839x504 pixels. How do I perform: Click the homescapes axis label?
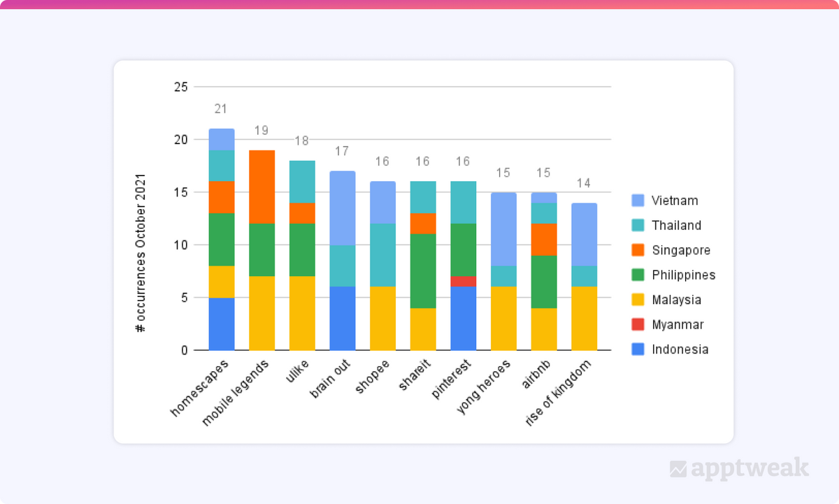click(199, 388)
